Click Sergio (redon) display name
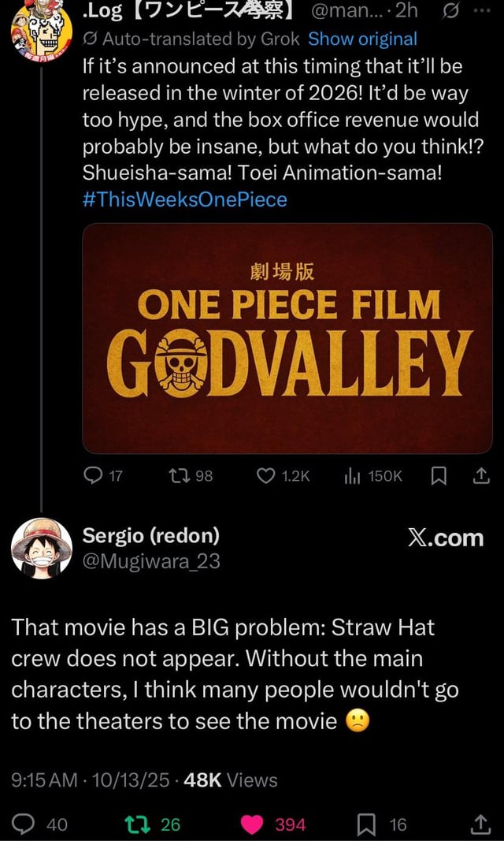This screenshot has width=504, height=841. pyautogui.click(x=151, y=536)
